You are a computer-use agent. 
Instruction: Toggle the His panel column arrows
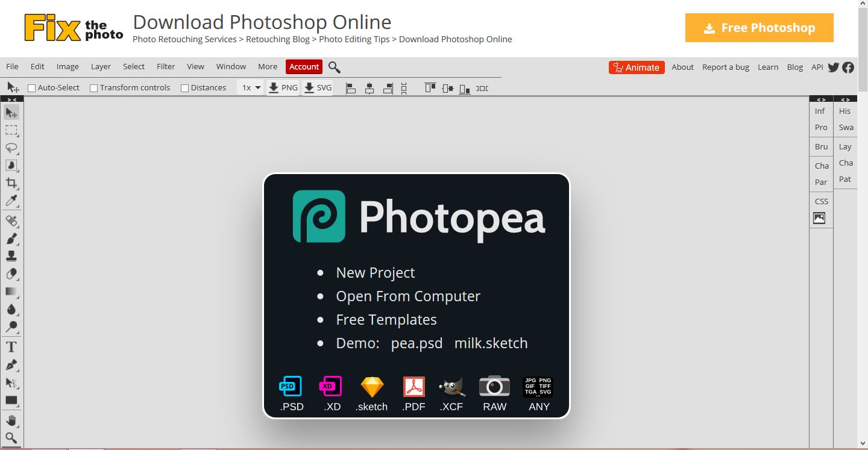pyautogui.click(x=845, y=99)
